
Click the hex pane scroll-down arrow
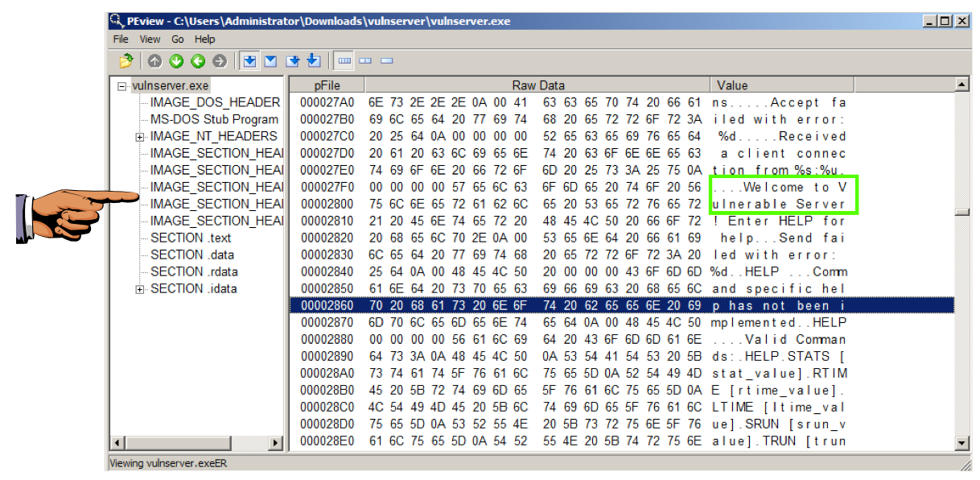pyautogui.click(x=961, y=442)
